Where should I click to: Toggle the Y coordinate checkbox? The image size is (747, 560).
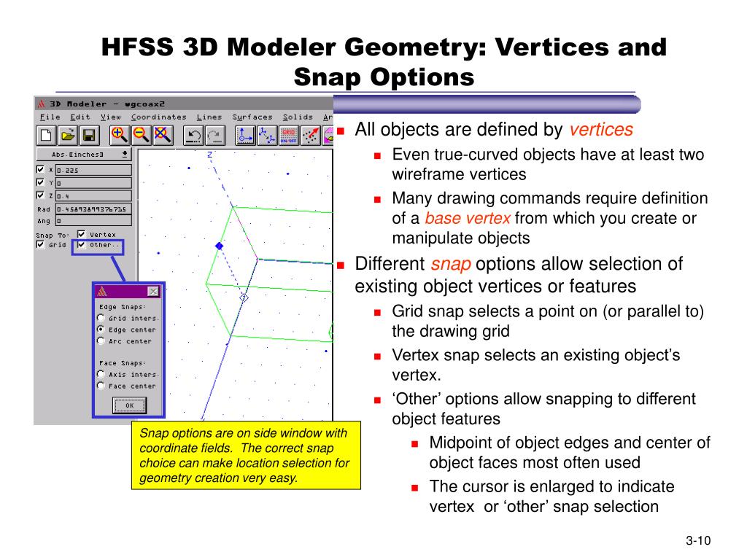tap(41, 182)
